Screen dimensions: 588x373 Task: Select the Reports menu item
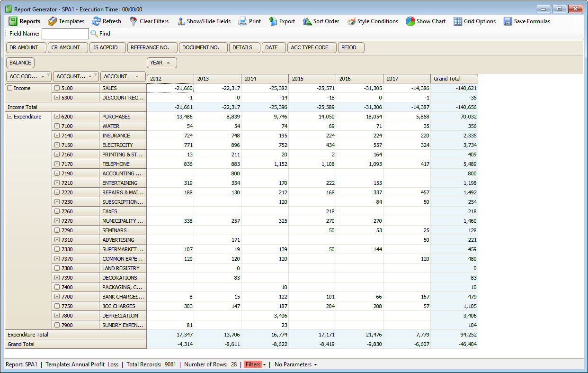[x=24, y=21]
